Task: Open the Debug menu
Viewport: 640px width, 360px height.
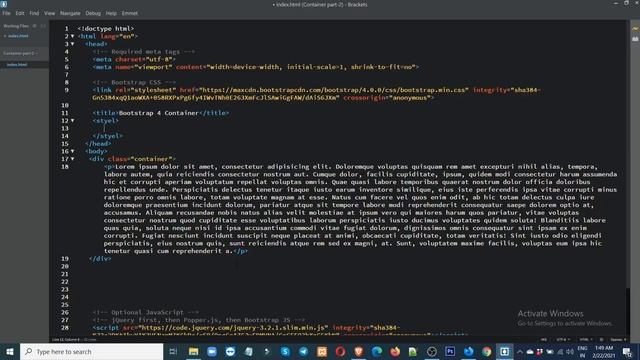Action: point(93,13)
